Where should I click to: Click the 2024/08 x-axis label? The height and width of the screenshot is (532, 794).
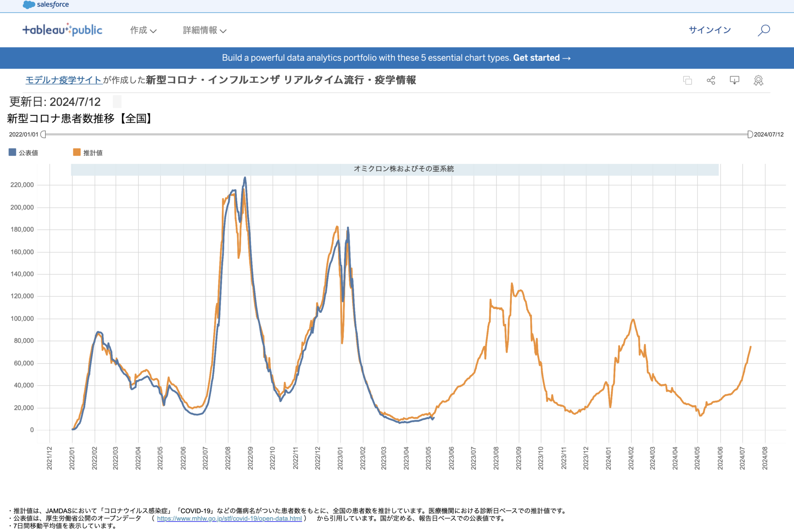pyautogui.click(x=765, y=458)
